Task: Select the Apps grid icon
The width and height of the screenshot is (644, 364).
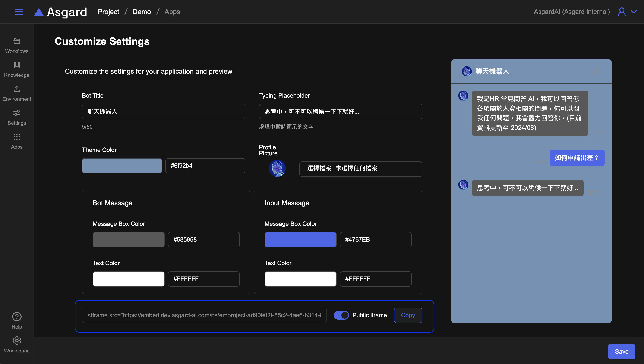Action: 17,141
